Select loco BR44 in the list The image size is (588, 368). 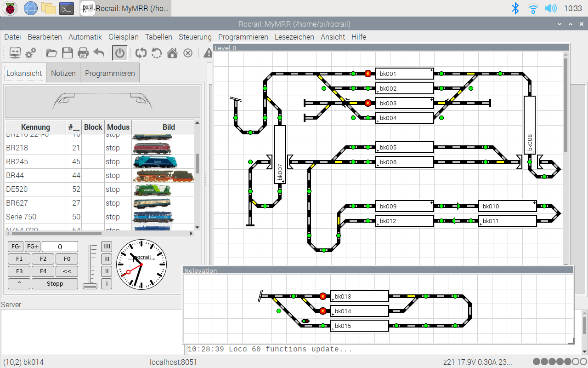[100, 175]
